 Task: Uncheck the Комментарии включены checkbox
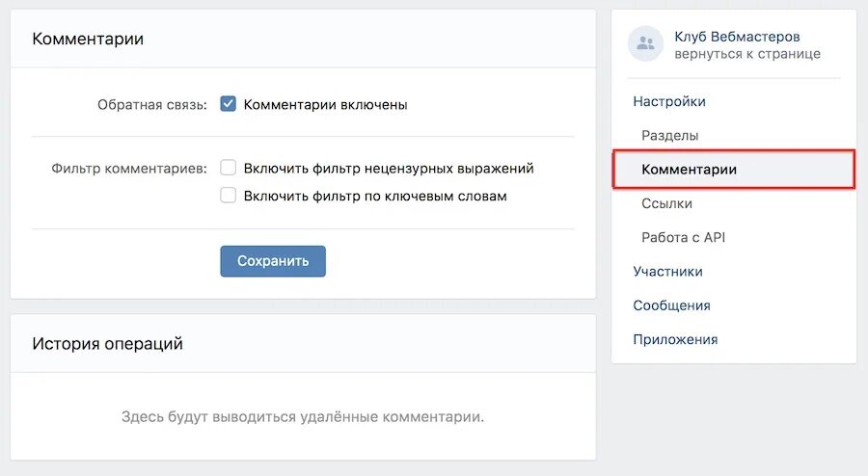pos(228,104)
